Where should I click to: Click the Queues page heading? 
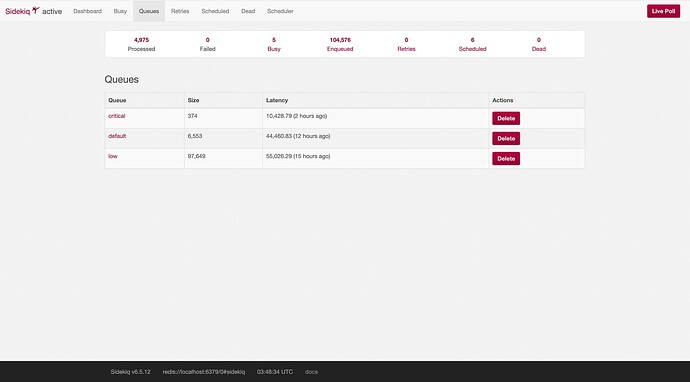point(121,80)
